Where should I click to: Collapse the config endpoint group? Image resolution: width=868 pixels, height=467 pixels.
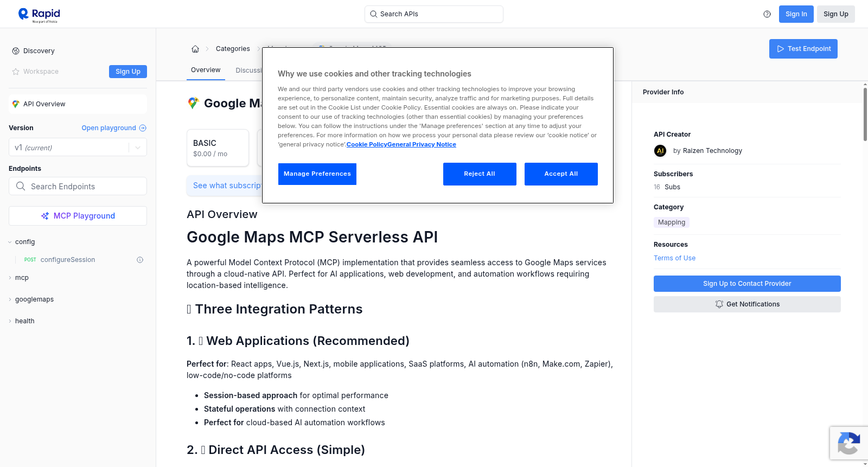pos(10,242)
